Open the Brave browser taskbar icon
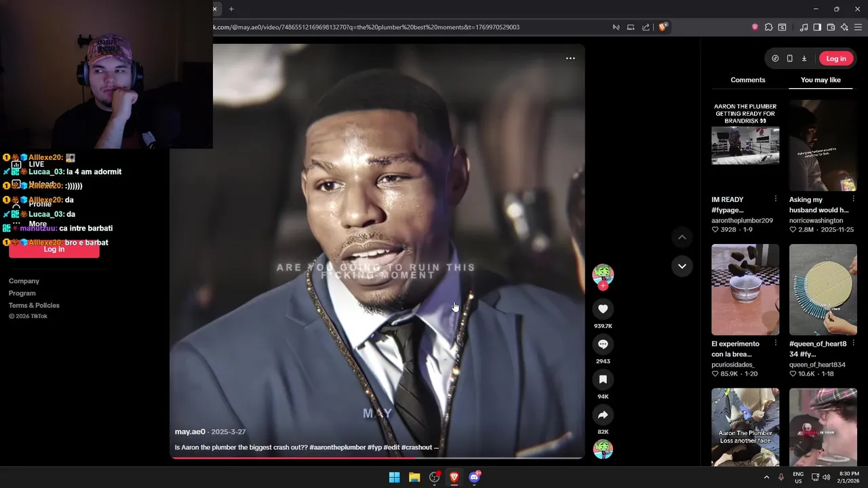The image size is (868, 488). pyautogui.click(x=454, y=477)
